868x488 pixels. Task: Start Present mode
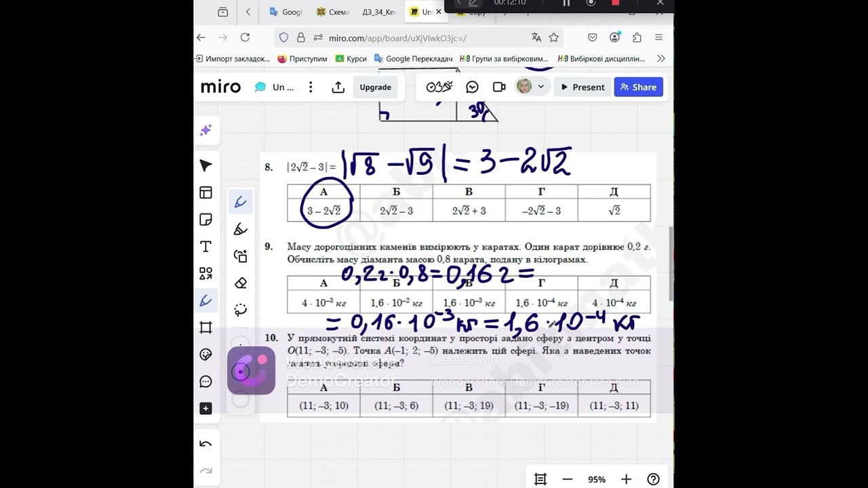tap(583, 87)
